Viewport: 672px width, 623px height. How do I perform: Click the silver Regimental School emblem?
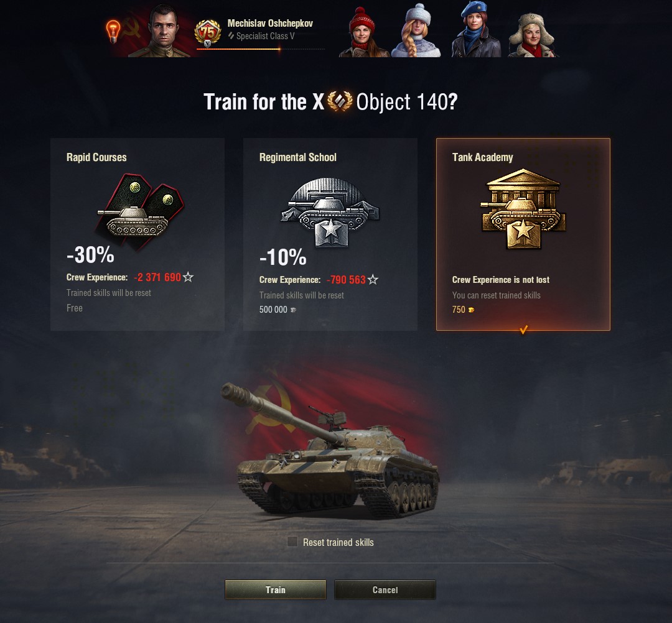click(x=330, y=213)
